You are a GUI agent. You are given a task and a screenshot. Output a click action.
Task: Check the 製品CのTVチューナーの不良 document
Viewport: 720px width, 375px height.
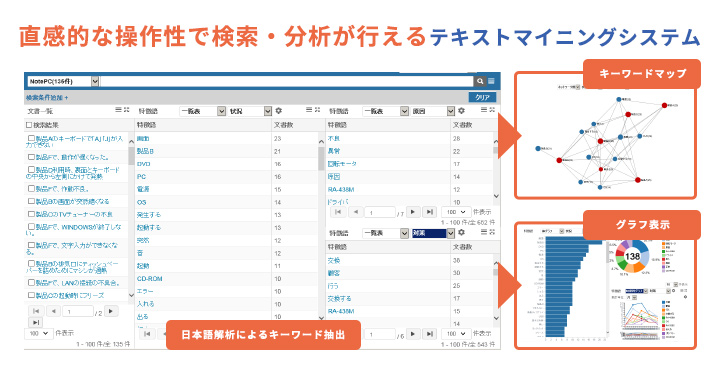tap(31, 214)
